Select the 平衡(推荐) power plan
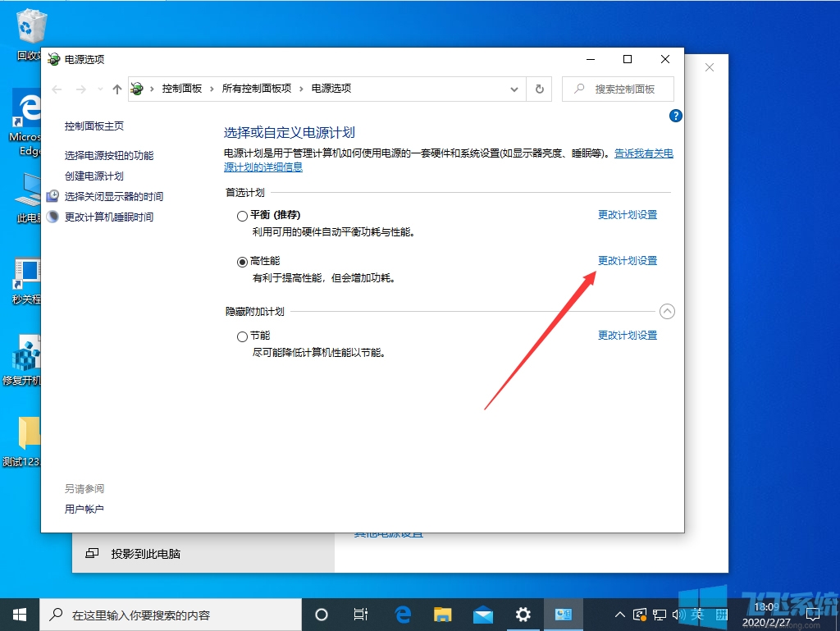The image size is (840, 631). [x=243, y=214]
